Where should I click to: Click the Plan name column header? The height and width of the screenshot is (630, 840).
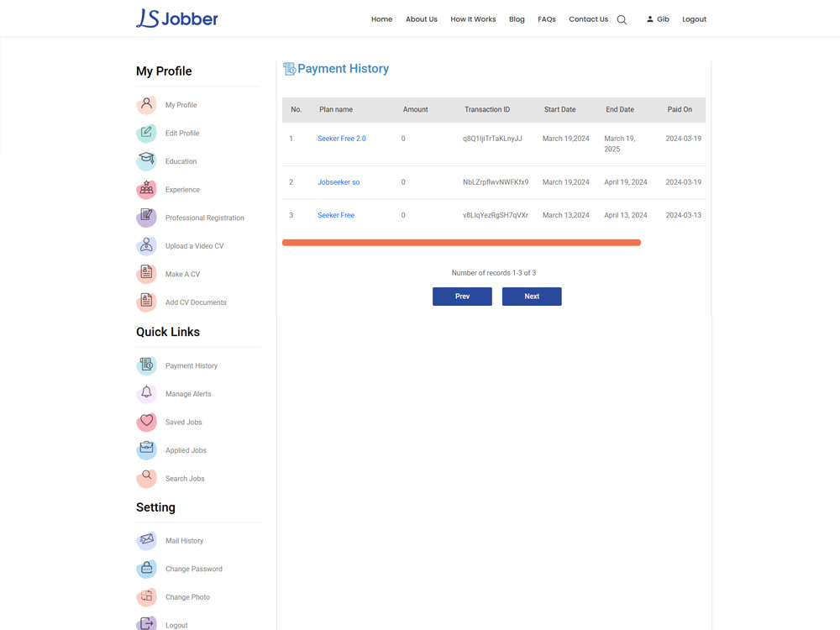[x=336, y=109]
